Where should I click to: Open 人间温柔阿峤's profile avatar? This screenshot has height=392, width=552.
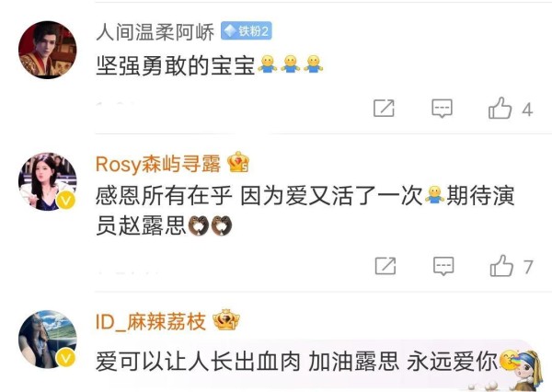(x=48, y=50)
